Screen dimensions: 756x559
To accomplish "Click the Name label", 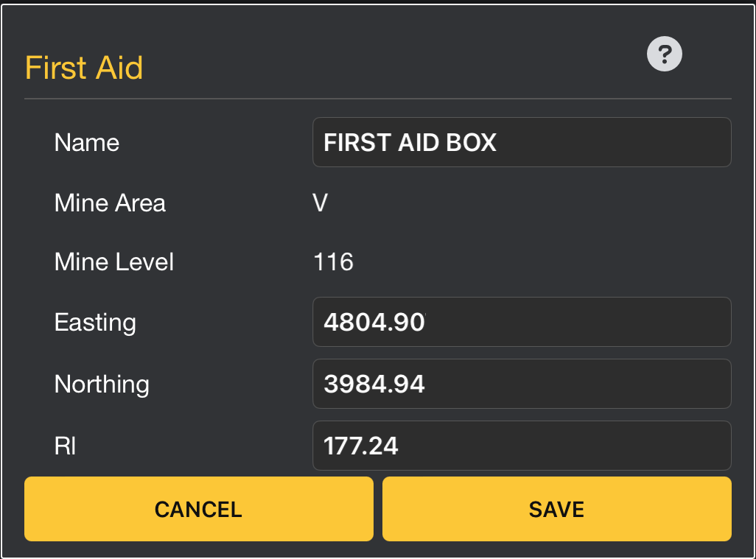I will click(87, 143).
